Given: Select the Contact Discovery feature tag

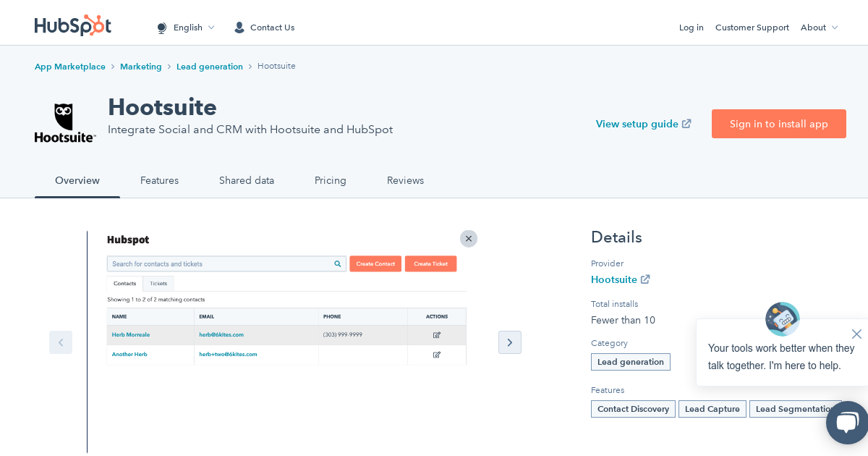Looking at the screenshot, I should pos(633,409).
